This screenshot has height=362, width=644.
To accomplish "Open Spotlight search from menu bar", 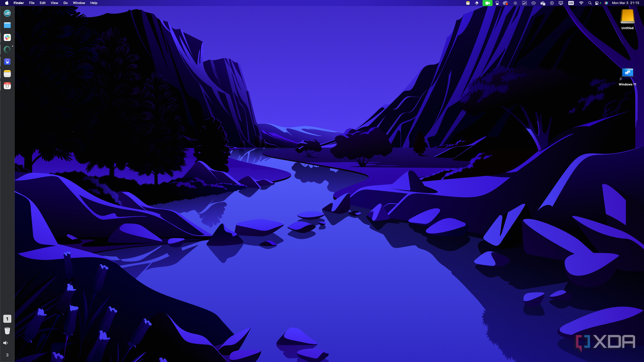I will point(590,3).
